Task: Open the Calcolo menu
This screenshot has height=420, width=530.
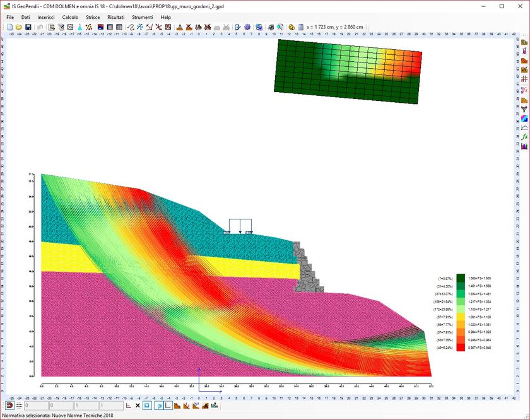Action: (70, 17)
